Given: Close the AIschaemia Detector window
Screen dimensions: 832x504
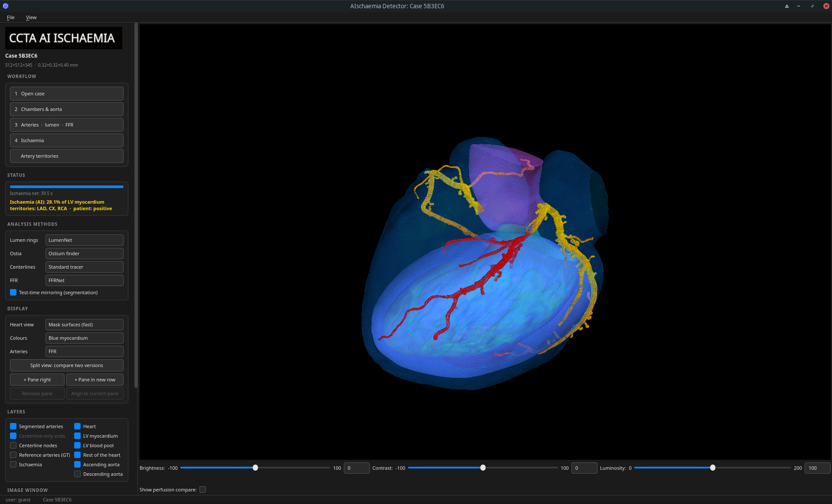Looking at the screenshot, I should pos(826,6).
